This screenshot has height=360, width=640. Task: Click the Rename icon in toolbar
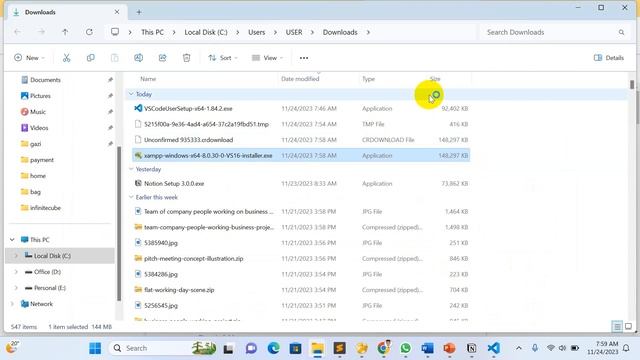pos(138,58)
